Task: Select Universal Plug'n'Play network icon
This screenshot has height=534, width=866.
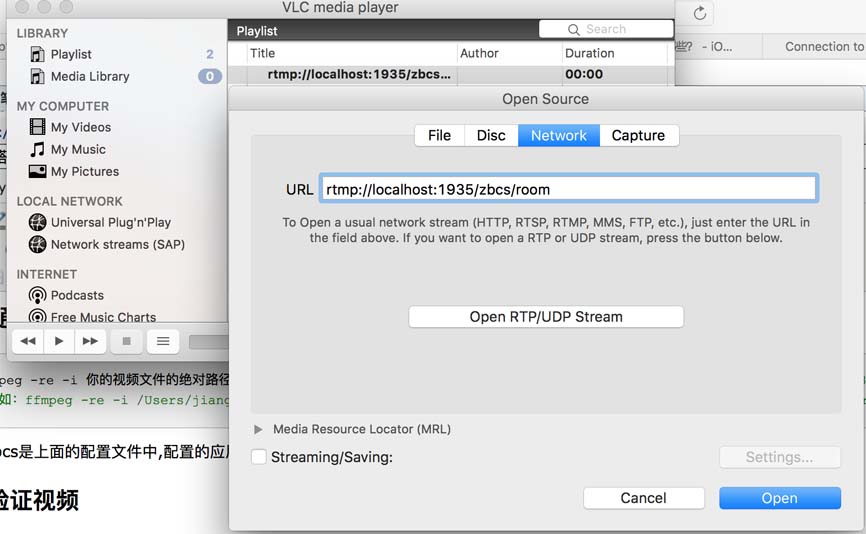Action: [x=38, y=222]
